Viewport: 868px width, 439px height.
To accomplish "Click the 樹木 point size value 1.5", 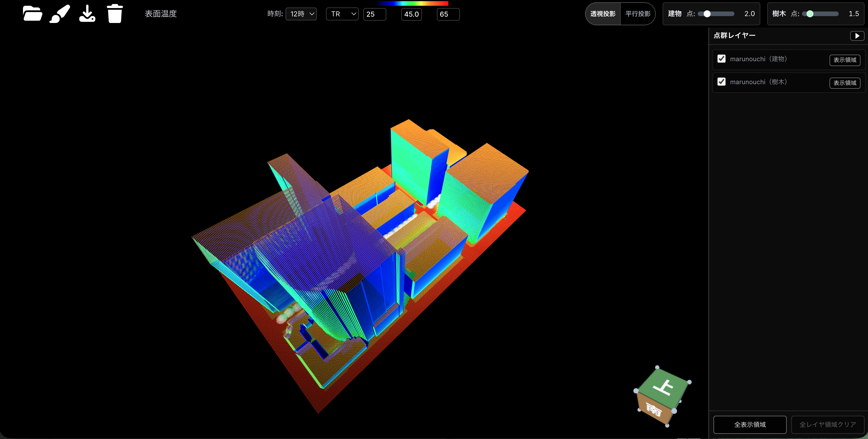I will (x=854, y=14).
